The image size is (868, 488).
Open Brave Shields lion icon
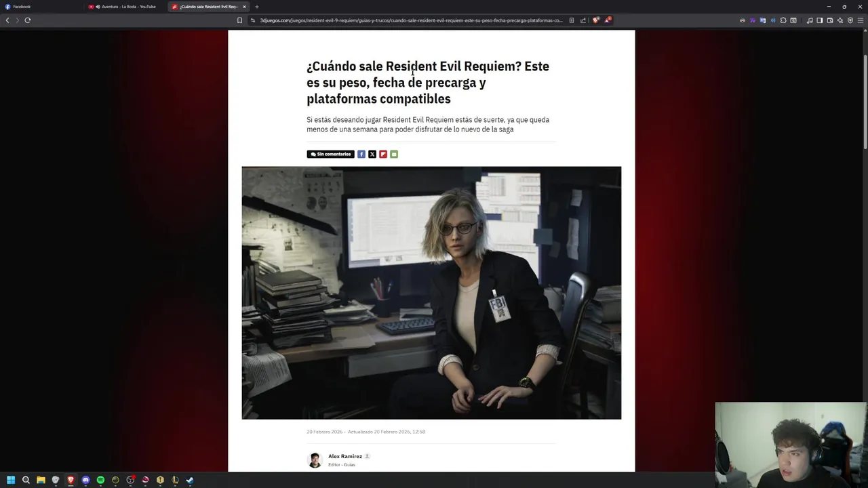click(x=595, y=20)
